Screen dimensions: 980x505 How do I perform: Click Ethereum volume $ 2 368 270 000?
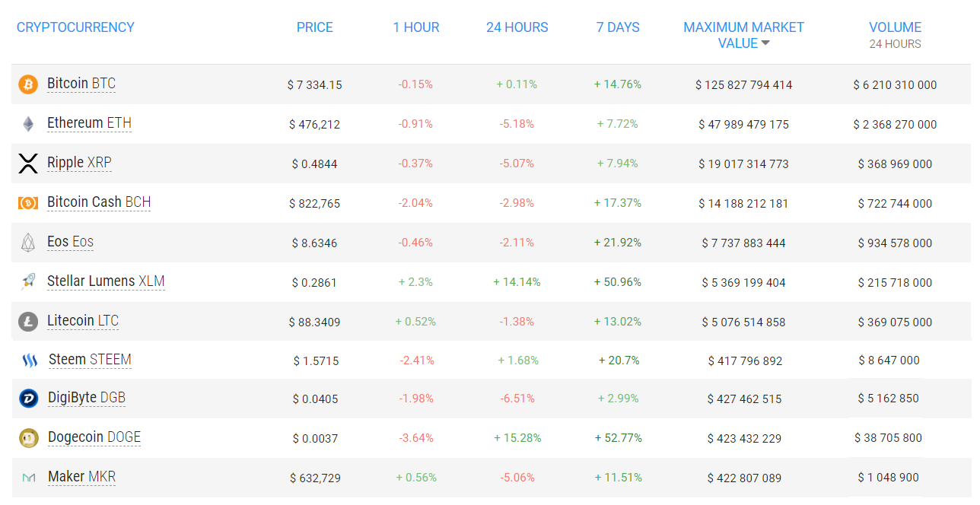click(896, 125)
